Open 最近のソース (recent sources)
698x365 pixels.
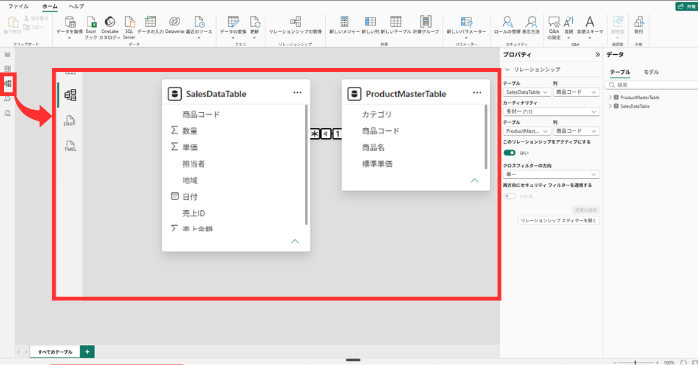(x=199, y=28)
